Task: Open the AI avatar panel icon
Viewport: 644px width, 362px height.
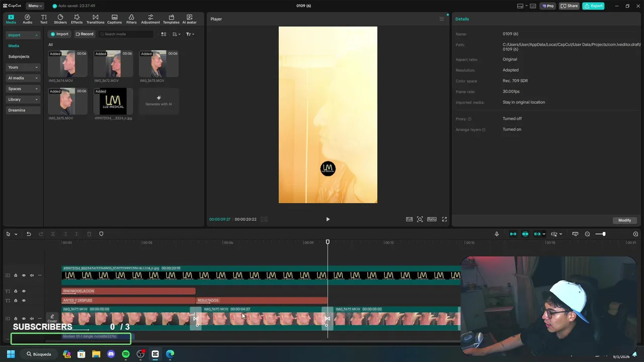Action: click(x=189, y=19)
